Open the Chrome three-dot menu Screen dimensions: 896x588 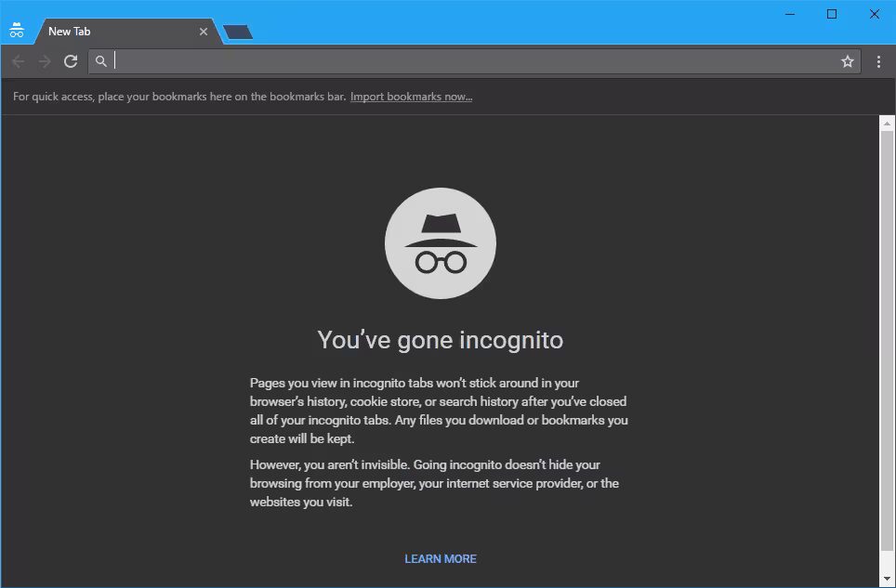tap(879, 60)
